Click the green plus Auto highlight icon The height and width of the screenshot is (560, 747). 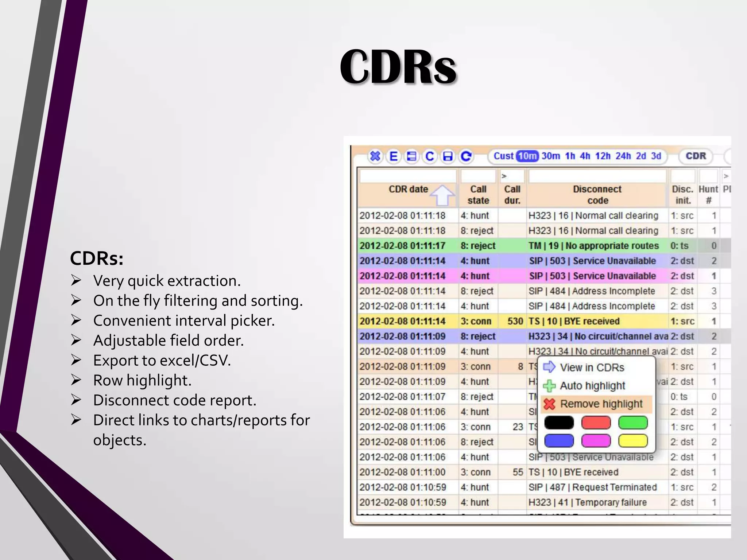coord(549,386)
